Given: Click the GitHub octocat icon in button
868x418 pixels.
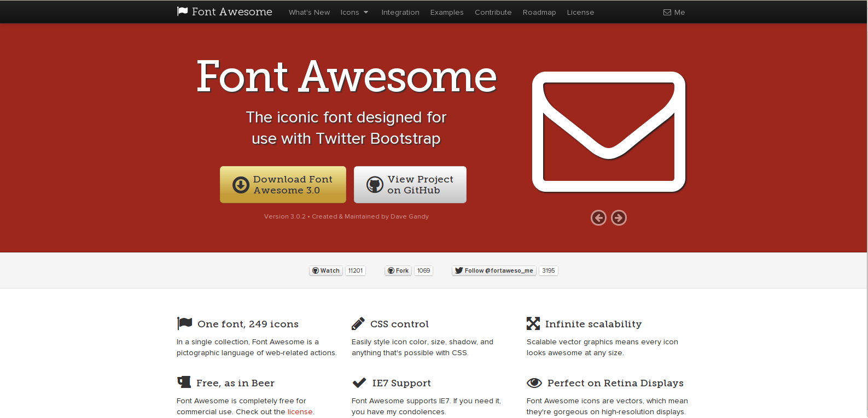Looking at the screenshot, I should pos(375,185).
